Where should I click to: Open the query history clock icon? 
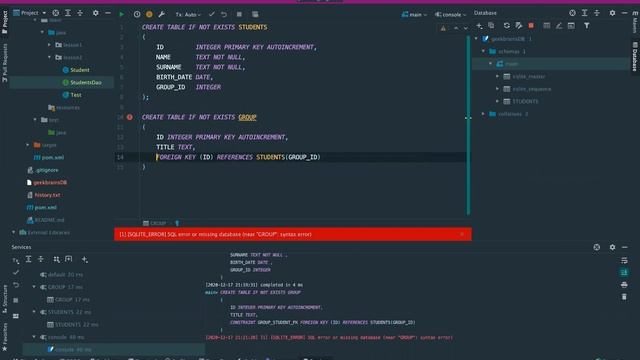[x=137, y=14]
